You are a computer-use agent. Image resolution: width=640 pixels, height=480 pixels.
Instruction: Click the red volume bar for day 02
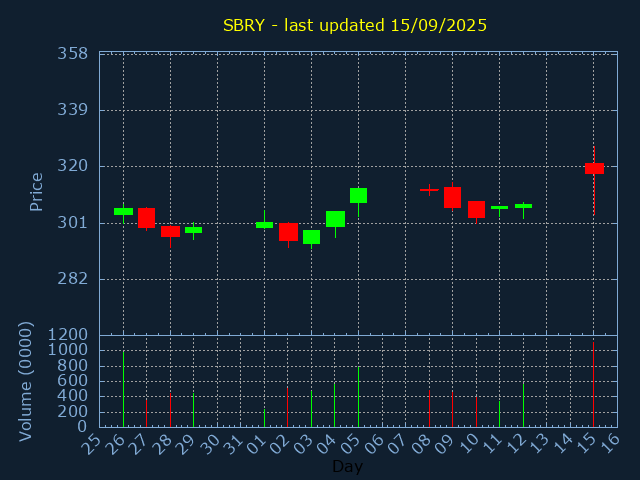[x=287, y=407]
